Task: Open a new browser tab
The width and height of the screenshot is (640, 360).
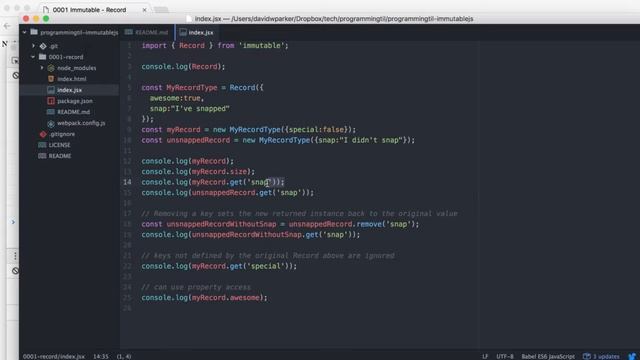Action: click(161, 10)
